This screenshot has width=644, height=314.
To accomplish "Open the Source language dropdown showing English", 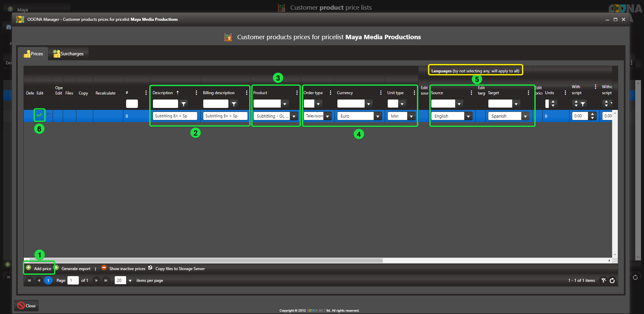I will click(x=468, y=116).
